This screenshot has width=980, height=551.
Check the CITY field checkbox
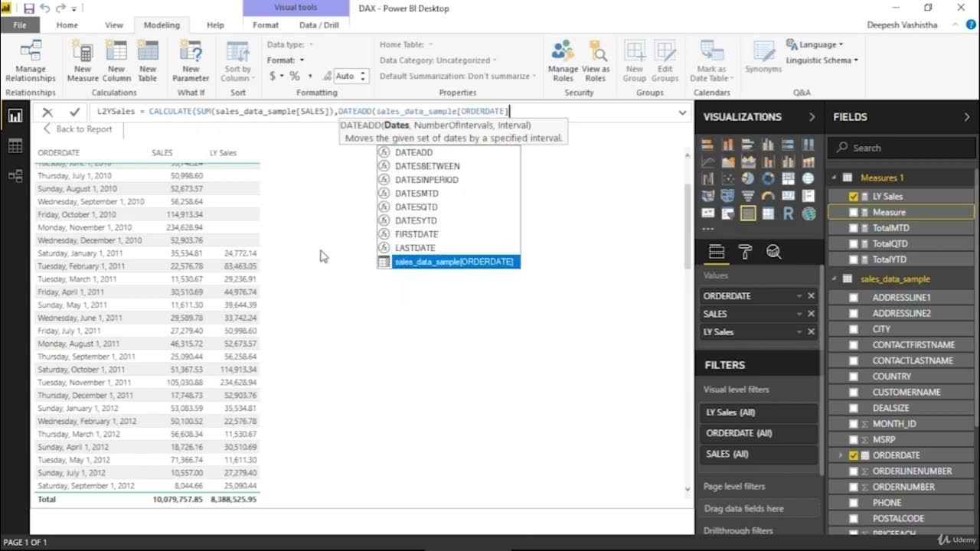(x=854, y=329)
